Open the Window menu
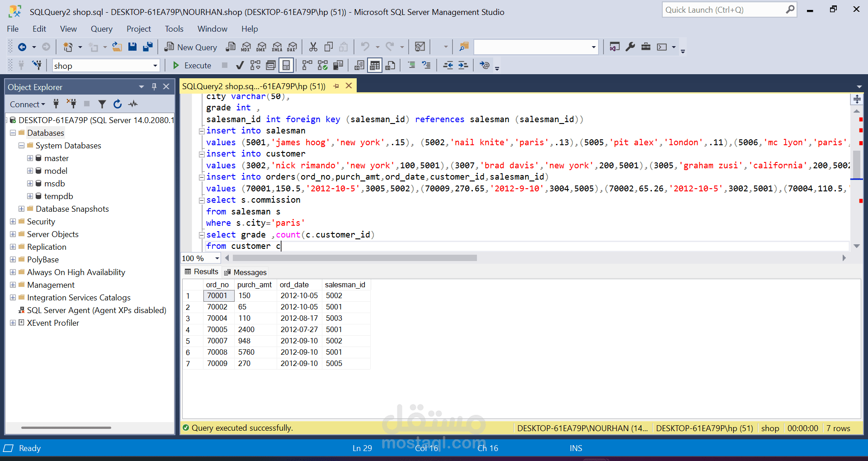The height and width of the screenshot is (461, 868). pos(212,29)
